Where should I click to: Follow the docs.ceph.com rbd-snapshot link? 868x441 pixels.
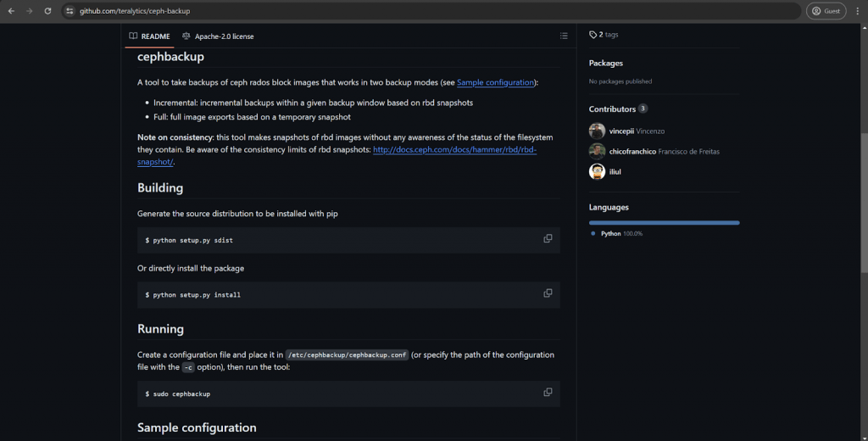coord(454,150)
